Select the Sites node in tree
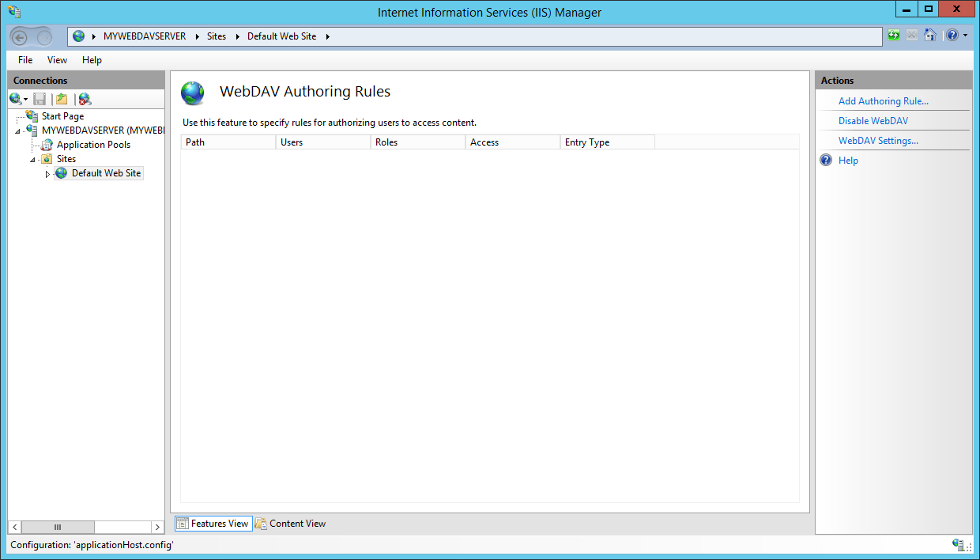 [66, 159]
